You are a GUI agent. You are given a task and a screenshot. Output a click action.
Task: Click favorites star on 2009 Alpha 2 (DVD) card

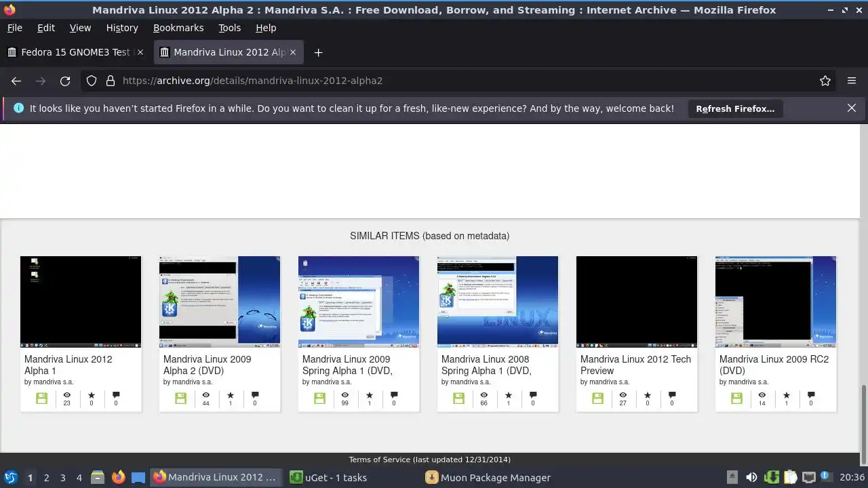pyautogui.click(x=231, y=395)
